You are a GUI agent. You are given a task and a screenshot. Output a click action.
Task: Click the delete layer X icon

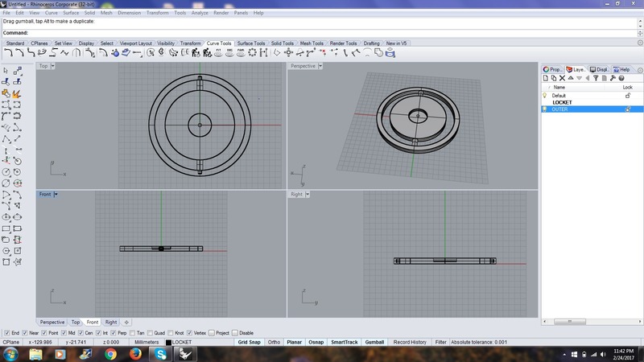pyautogui.click(x=562, y=78)
